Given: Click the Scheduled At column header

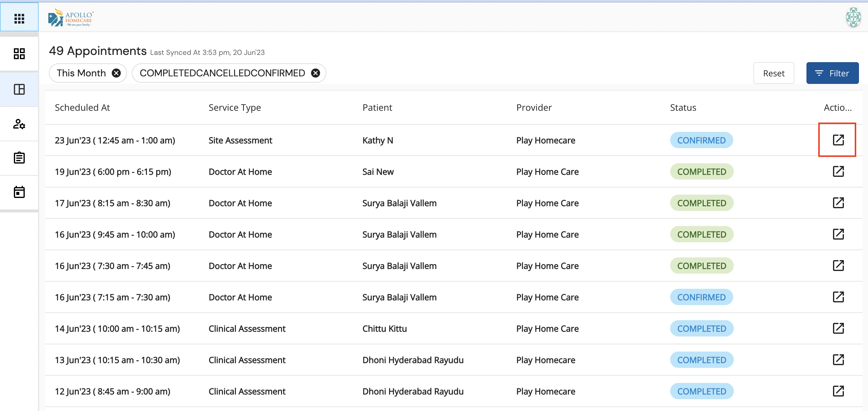Looking at the screenshot, I should (x=82, y=107).
